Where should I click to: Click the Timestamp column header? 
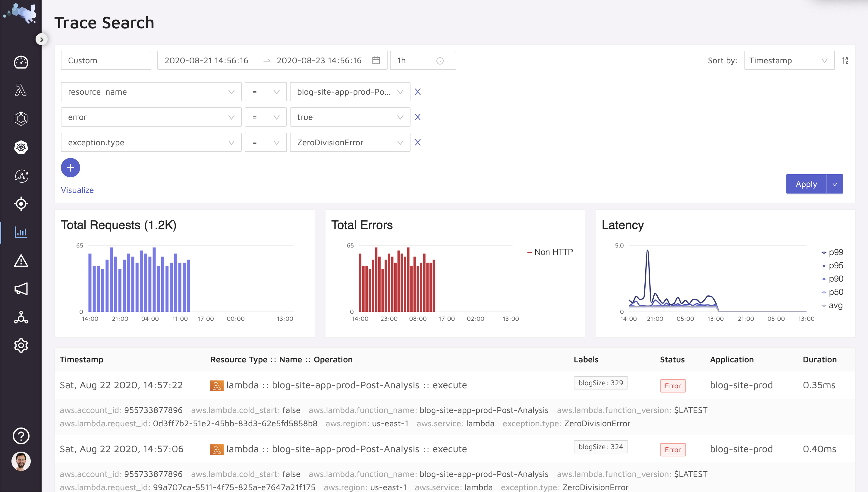pos(81,360)
